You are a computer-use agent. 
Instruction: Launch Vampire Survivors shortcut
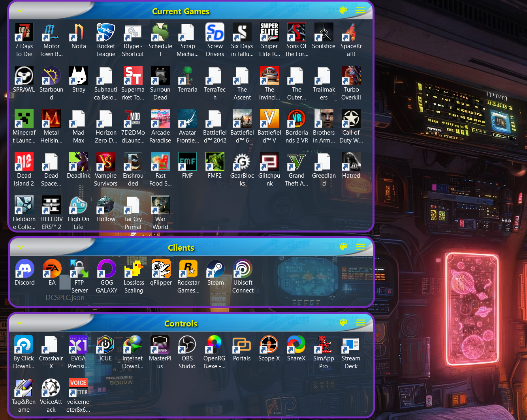point(106,162)
